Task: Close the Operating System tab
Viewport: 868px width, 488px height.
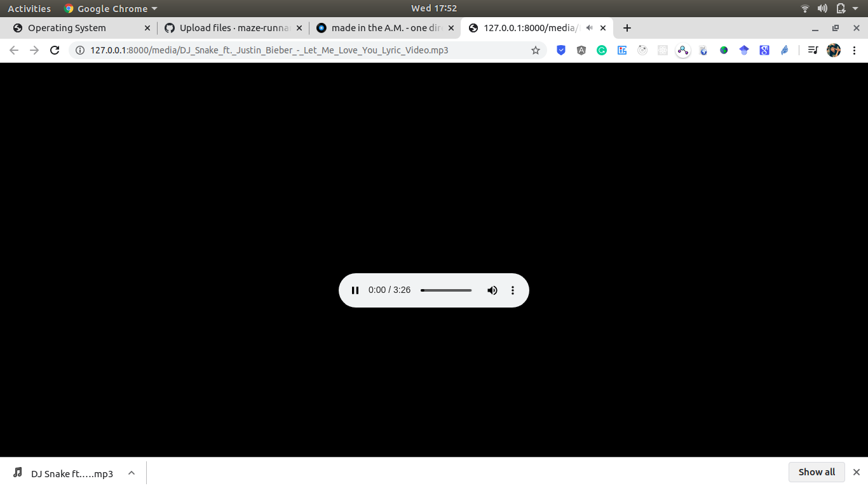Action: [x=147, y=28]
